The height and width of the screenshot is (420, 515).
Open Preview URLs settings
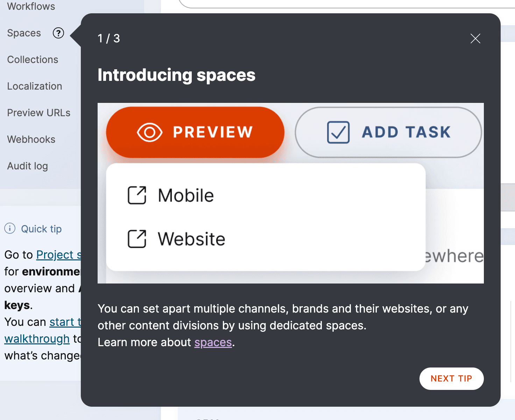pyautogui.click(x=38, y=113)
